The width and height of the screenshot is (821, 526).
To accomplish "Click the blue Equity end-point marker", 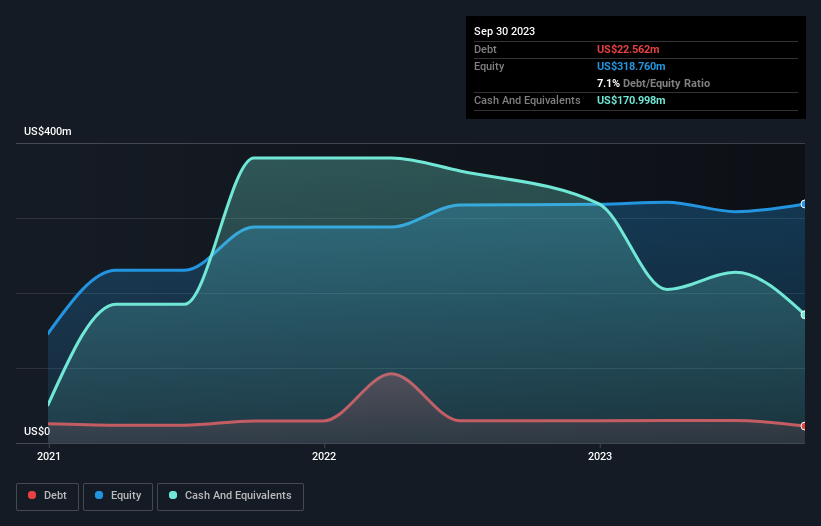I will pos(804,204).
